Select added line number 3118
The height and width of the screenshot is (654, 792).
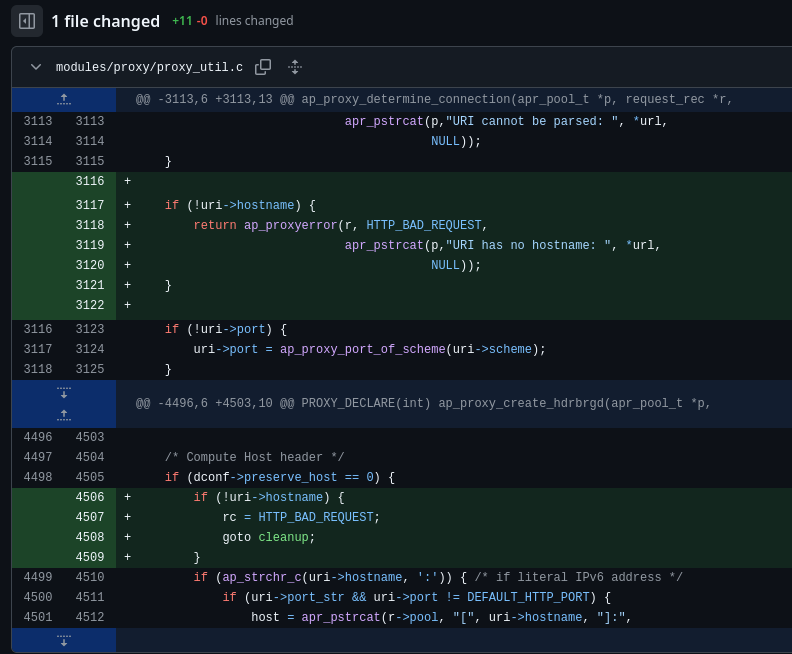pos(89,225)
